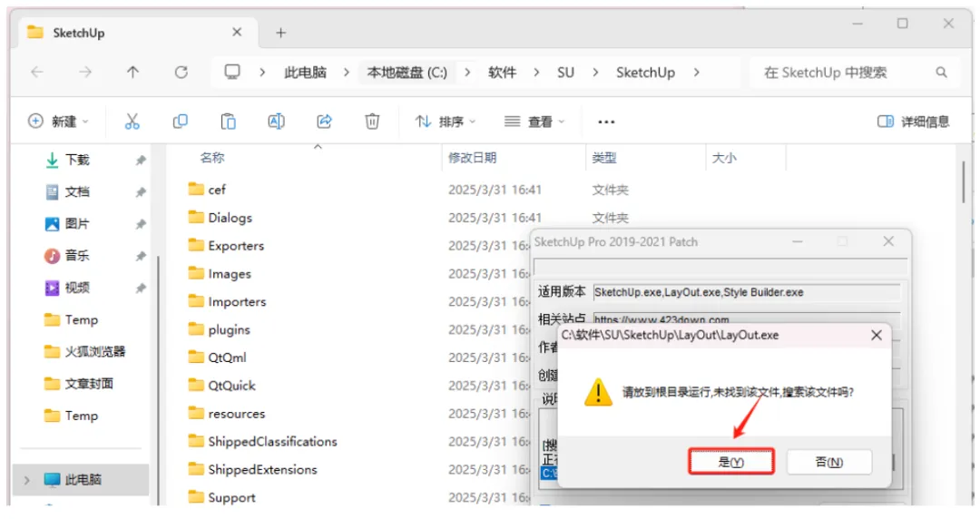Click the file list vertical scrollbar

(x=964, y=181)
